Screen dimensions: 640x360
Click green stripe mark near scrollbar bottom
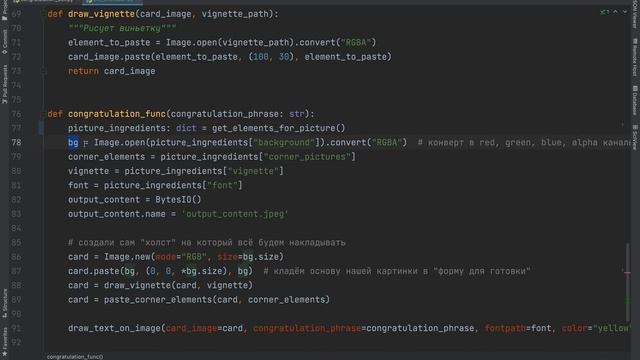coord(627,301)
